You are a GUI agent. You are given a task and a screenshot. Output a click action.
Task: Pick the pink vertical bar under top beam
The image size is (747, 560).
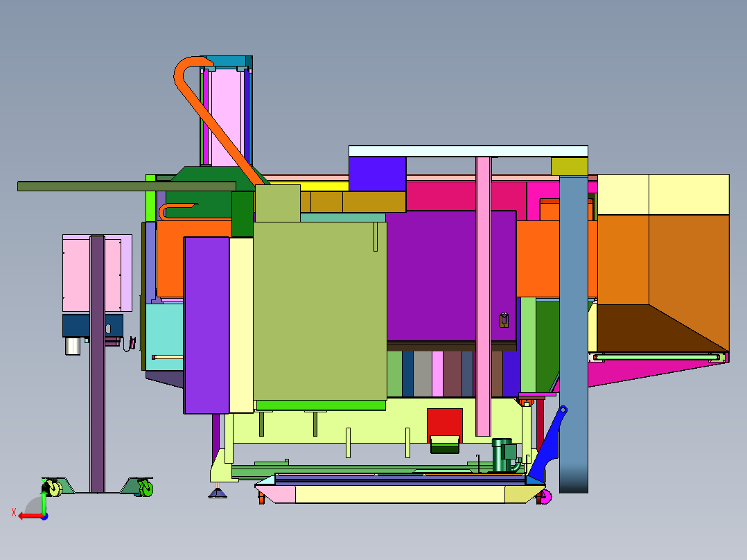coord(483,296)
